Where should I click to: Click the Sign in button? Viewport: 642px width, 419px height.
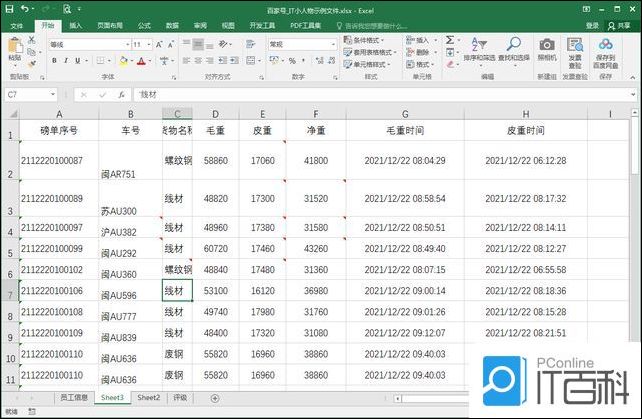[592, 26]
